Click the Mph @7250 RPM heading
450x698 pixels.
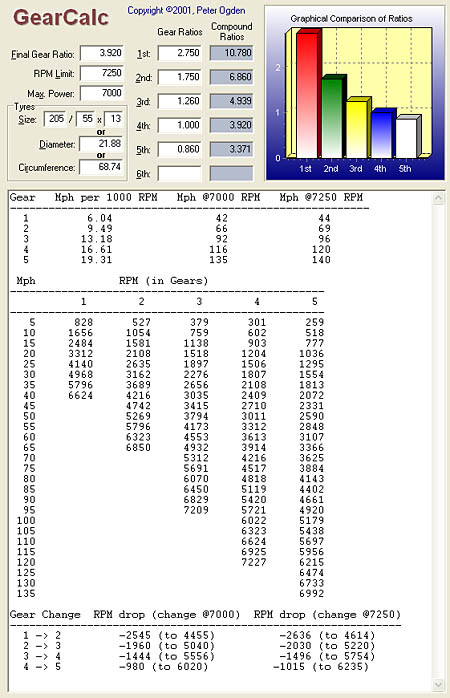pyautogui.click(x=321, y=197)
